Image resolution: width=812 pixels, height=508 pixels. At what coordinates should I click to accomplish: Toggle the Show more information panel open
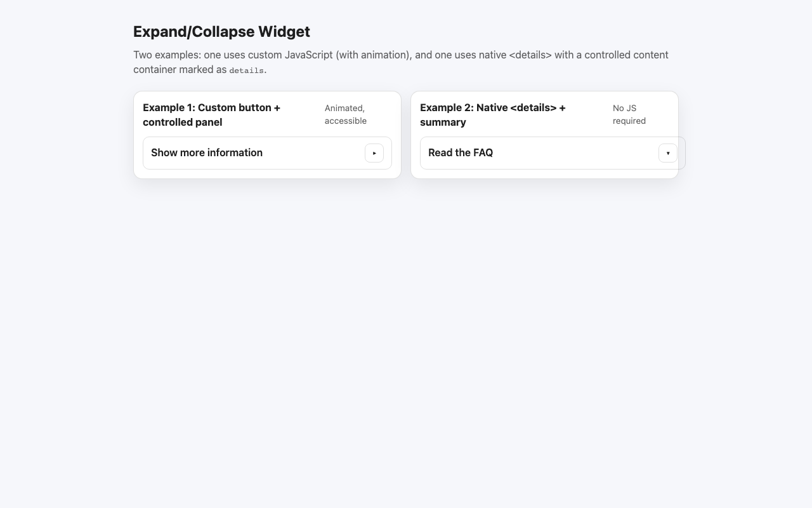point(267,153)
